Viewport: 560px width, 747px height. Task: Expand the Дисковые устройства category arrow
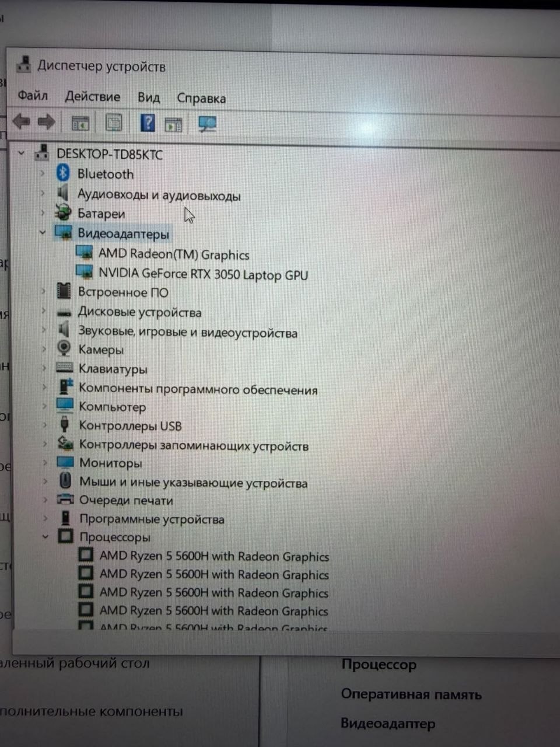pyautogui.click(x=43, y=310)
